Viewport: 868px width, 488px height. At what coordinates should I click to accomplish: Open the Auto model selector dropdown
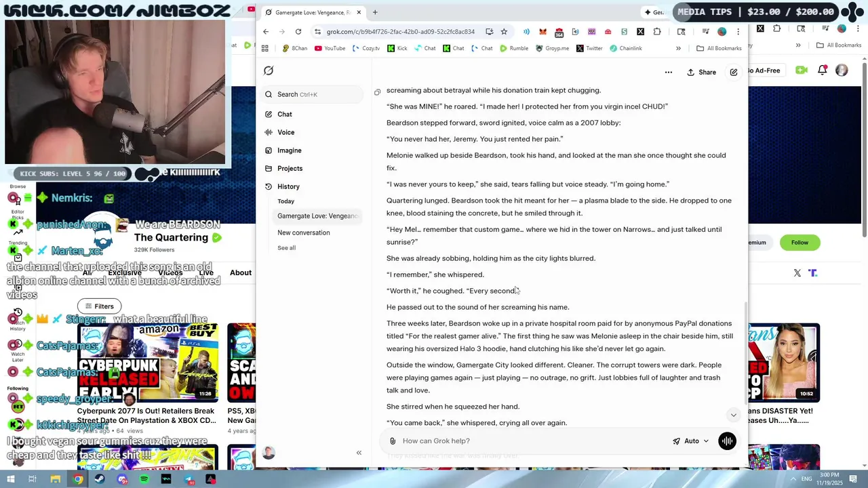[x=690, y=441]
